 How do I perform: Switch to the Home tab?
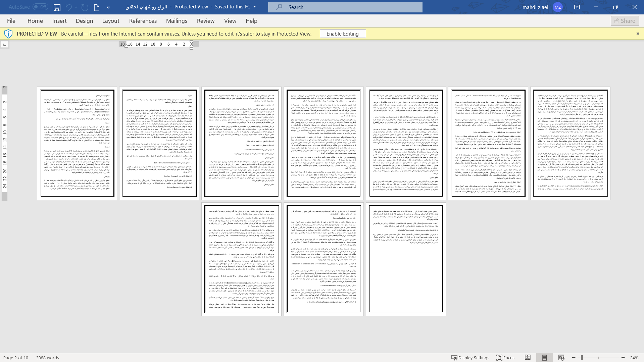(x=35, y=21)
